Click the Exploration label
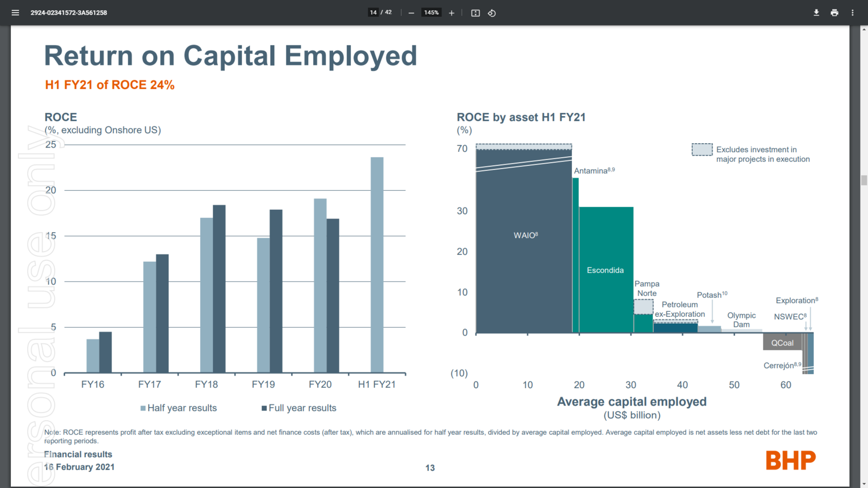868x488 pixels. [797, 300]
